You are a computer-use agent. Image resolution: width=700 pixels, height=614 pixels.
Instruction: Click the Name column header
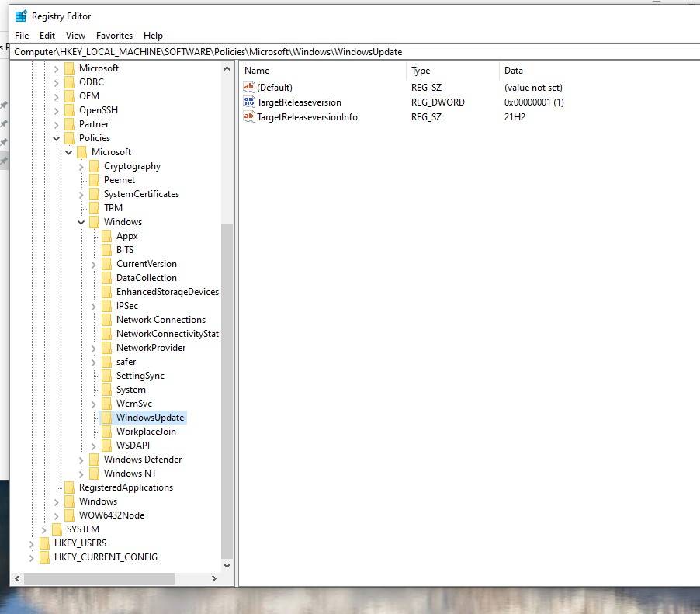257,71
